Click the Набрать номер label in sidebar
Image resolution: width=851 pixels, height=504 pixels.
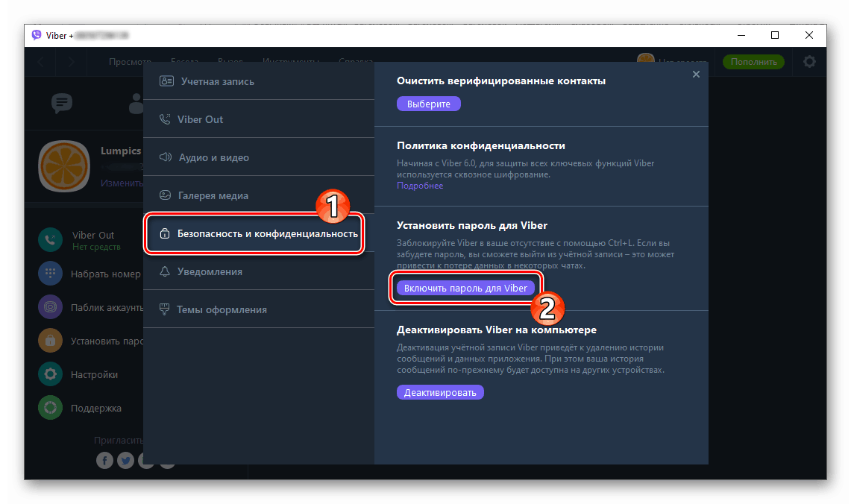tap(106, 274)
